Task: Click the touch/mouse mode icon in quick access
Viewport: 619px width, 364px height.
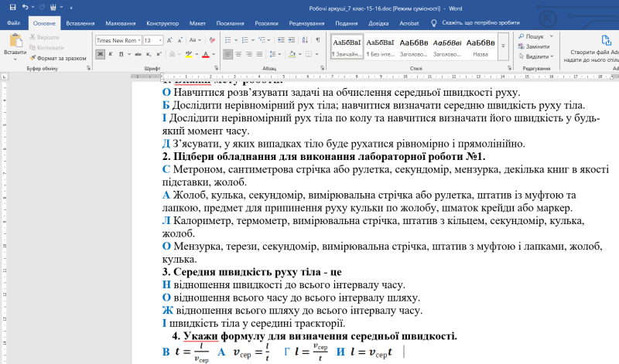Action: (x=53, y=7)
